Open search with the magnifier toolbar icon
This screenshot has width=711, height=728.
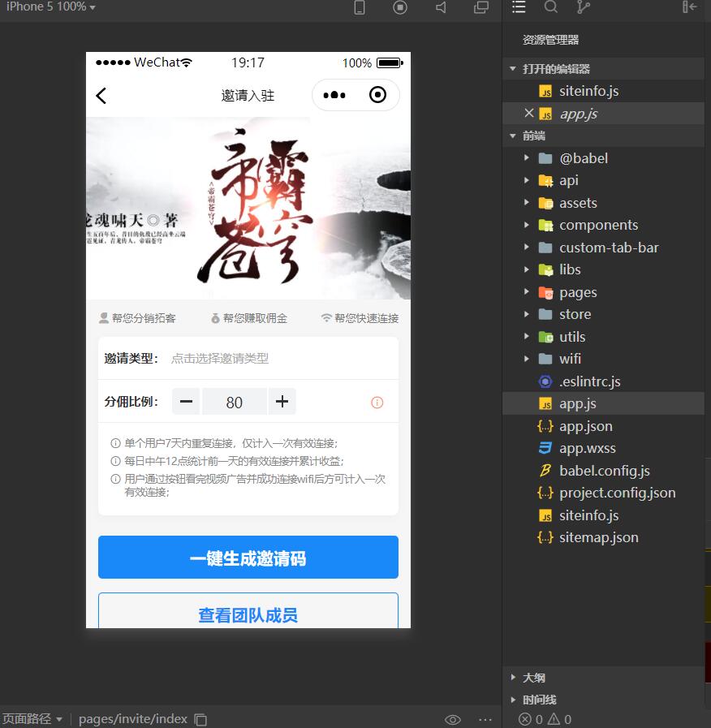point(550,8)
